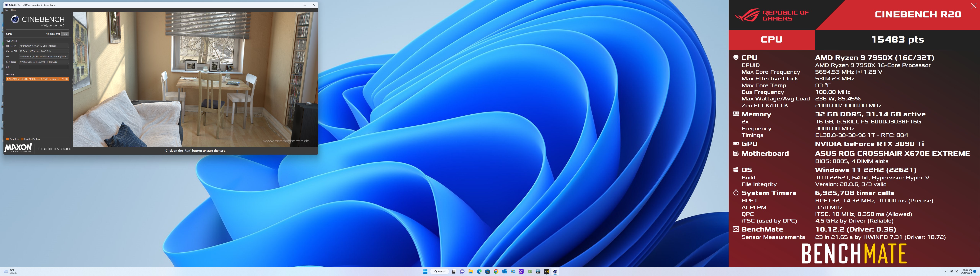This screenshot has height=276, width=980.
Task: Click the rendered room image in Cinebench
Action: point(195,79)
